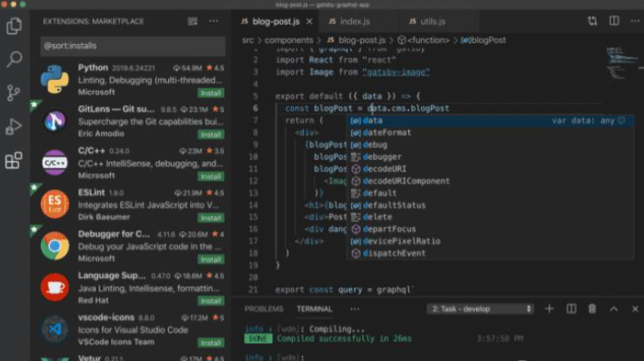The width and height of the screenshot is (644, 361).
Task: Click the C/C++ extension logo
Action: point(54,162)
